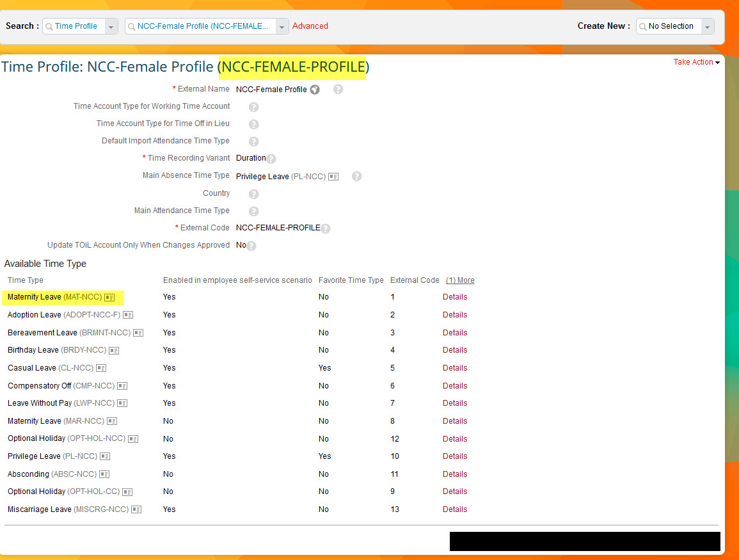Open quickcard icon for Maternity Leave (MAT-NCC)
739x560 pixels.
[109, 298]
